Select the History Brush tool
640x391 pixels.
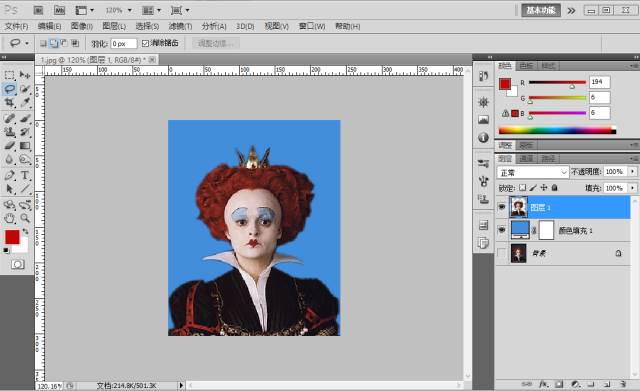(x=25, y=132)
